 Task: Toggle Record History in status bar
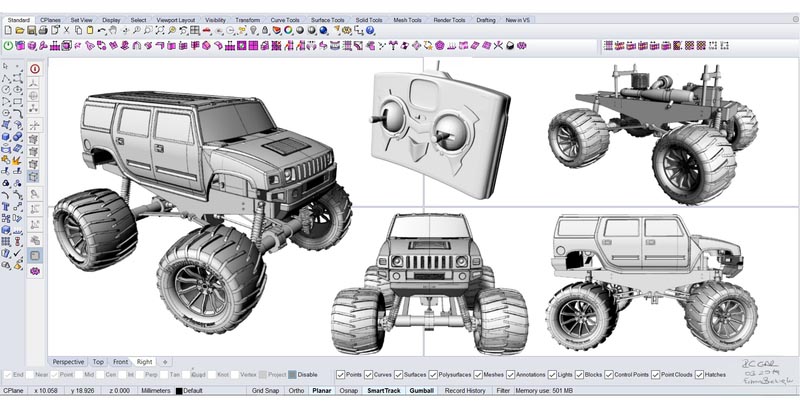click(x=465, y=391)
